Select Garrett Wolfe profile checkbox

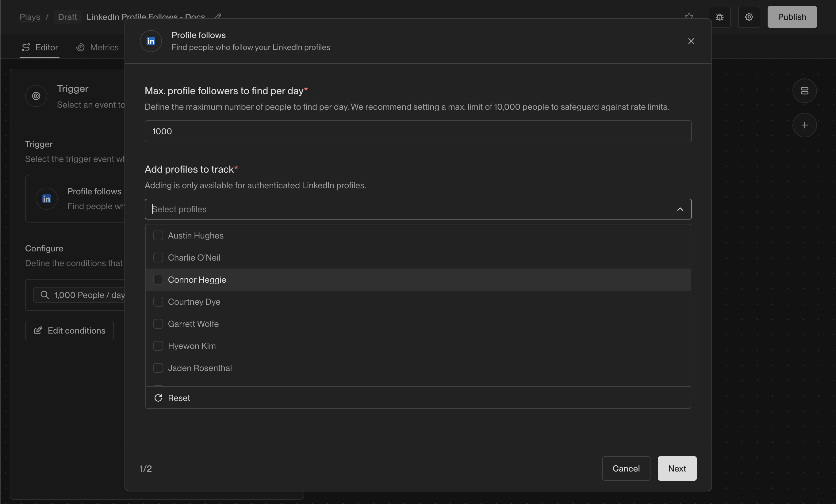point(158,323)
